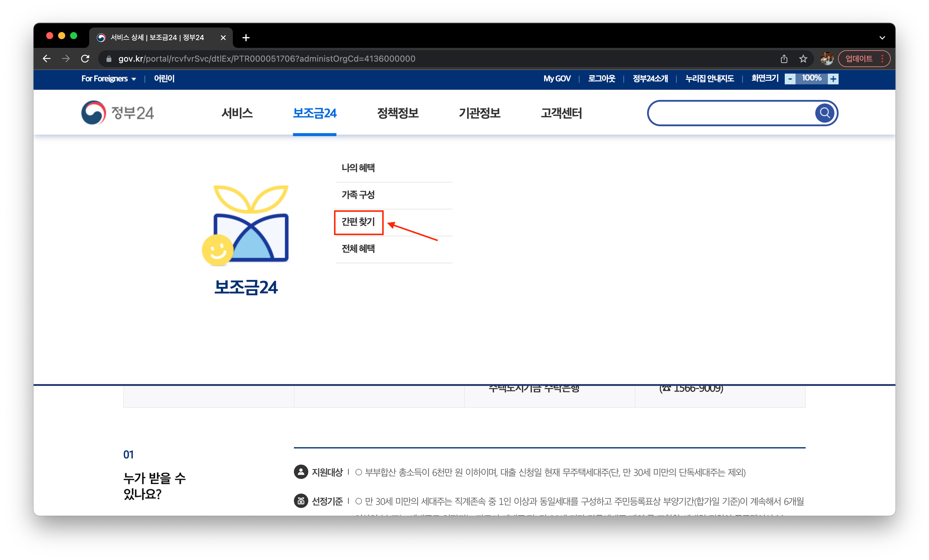Reload the page with the refresh icon
Screen dimensions: 929x560
[x=85, y=59]
